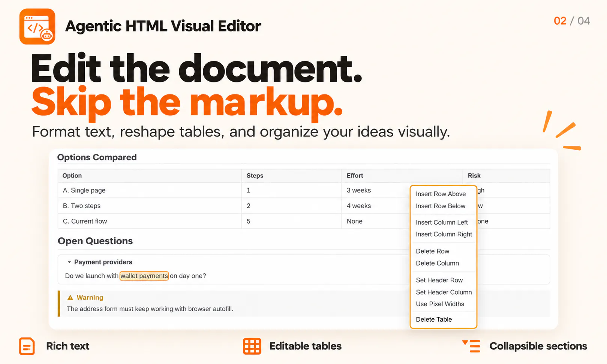
Task: Choose Set Header Column option
Action: pos(444,292)
